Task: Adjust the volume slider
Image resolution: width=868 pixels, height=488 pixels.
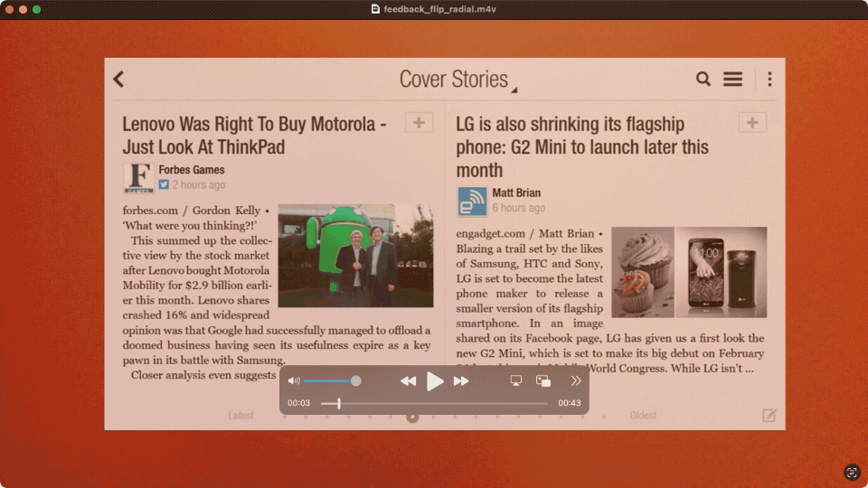Action: point(332,380)
